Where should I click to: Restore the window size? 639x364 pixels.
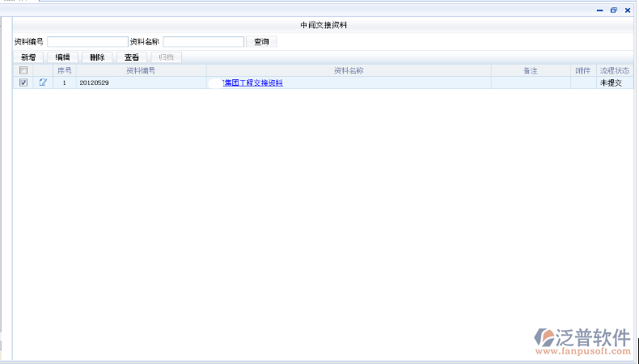pos(613,11)
